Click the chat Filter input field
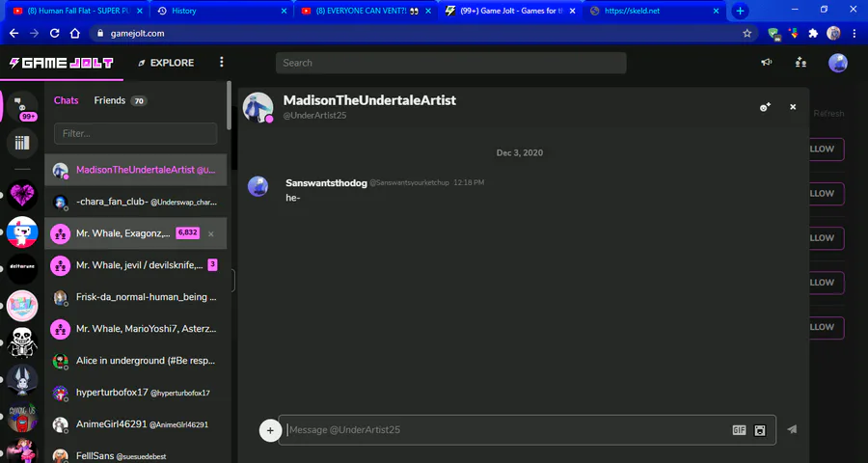Viewport: 868px width, 463px height. click(136, 133)
